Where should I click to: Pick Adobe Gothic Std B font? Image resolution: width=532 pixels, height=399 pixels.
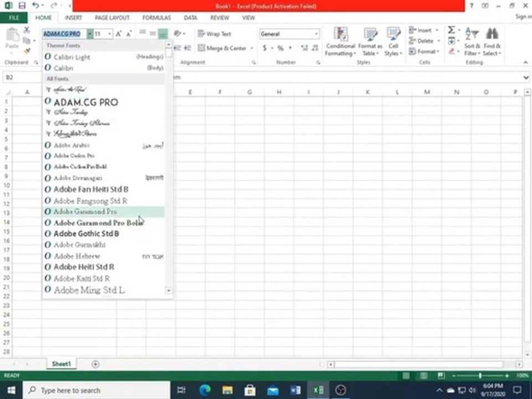point(104,234)
